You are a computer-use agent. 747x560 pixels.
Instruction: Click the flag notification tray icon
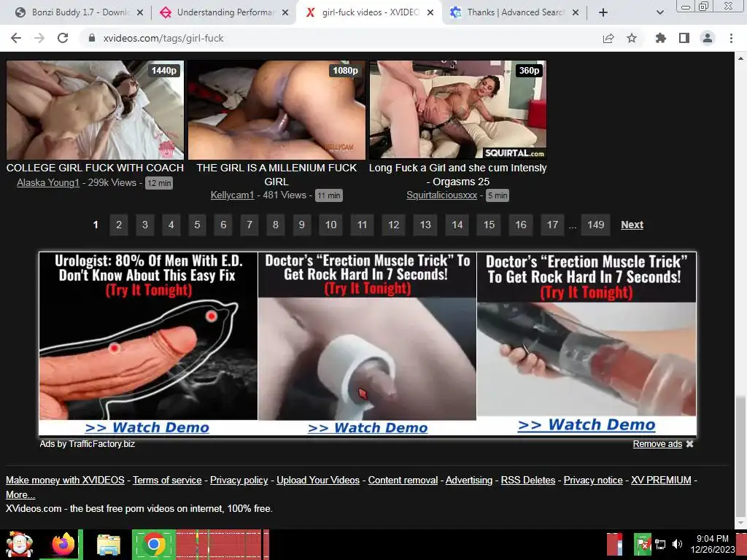tap(643, 544)
